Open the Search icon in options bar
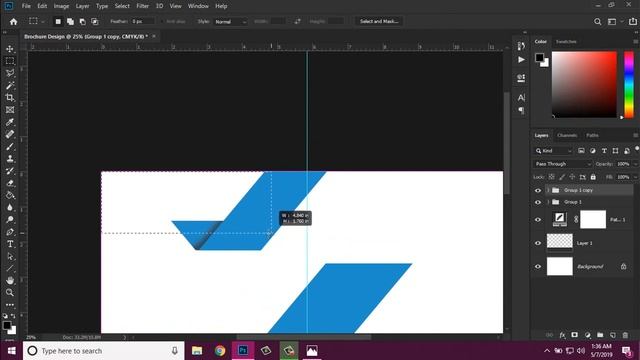 pyautogui.click(x=598, y=22)
